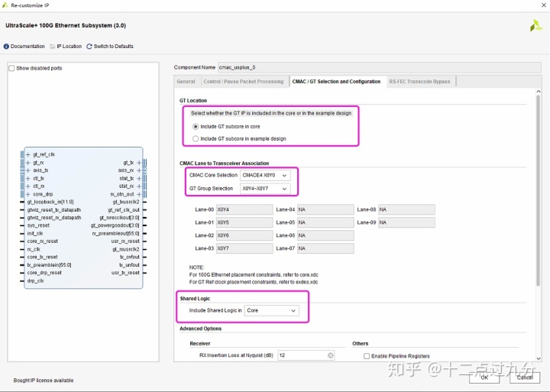
Task: Click the IP Location folder icon
Action: 52,47
